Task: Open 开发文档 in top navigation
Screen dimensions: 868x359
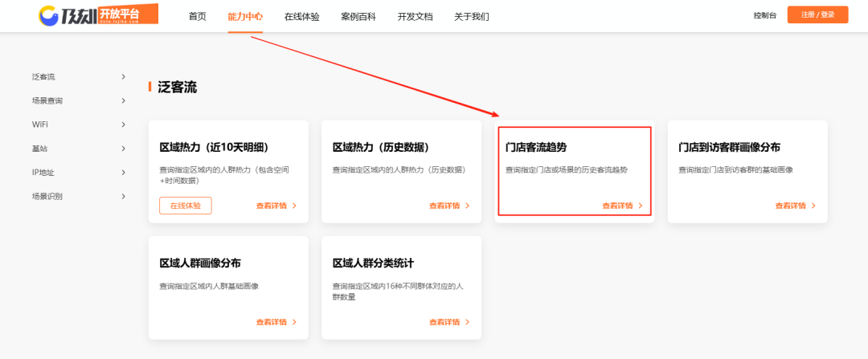Action: click(415, 17)
